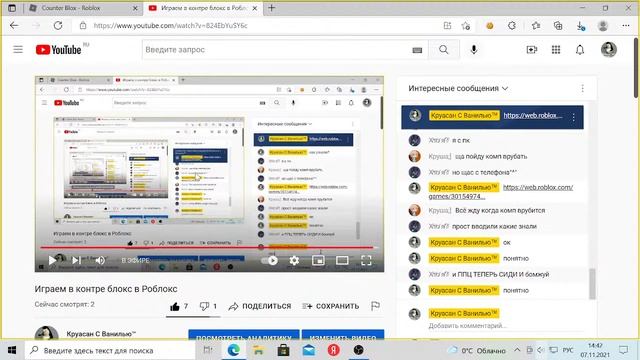Screen dimensions: 640x360
Task: Skip to next video
Action: click(76, 260)
